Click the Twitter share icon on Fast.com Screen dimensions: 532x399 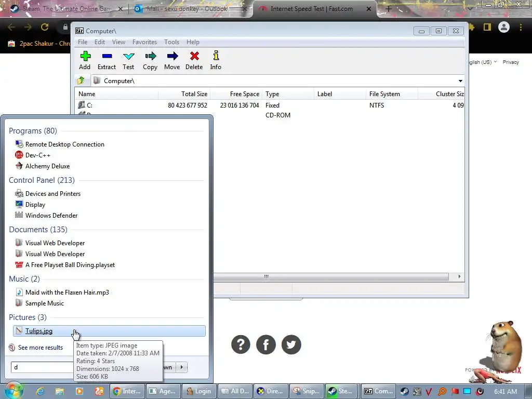tap(291, 345)
